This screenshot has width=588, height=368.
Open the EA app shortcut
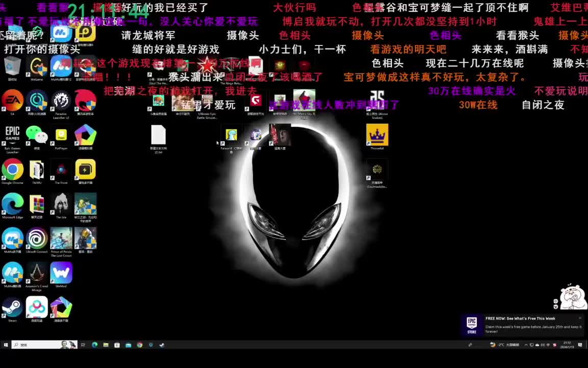[12, 103]
